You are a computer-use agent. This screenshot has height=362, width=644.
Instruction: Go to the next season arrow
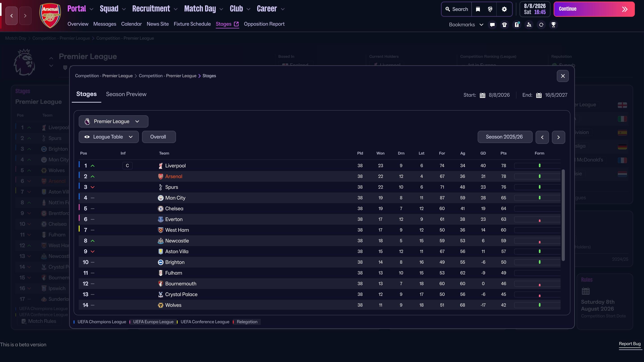click(558, 137)
